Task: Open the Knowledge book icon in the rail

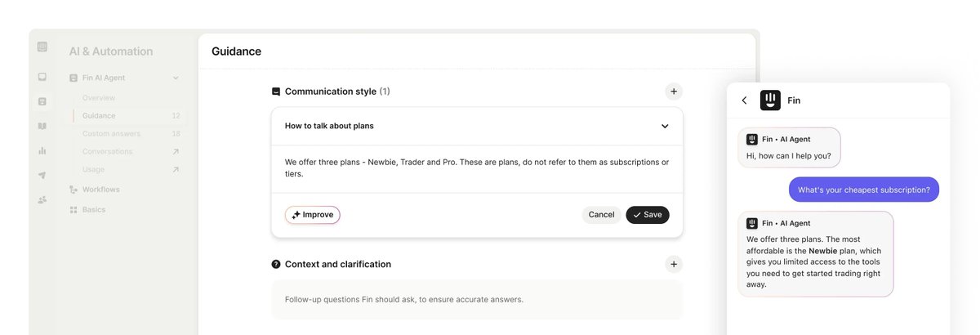Action: [x=42, y=126]
